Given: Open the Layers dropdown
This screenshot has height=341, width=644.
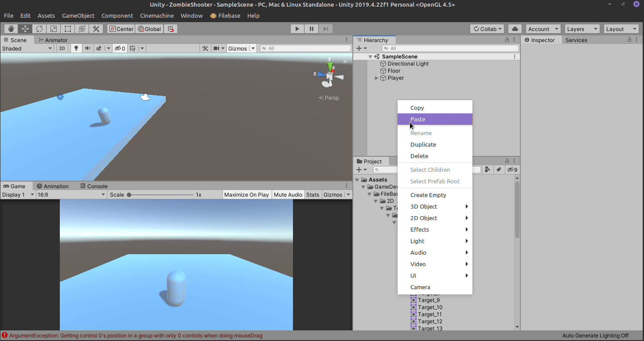Looking at the screenshot, I should [x=582, y=29].
